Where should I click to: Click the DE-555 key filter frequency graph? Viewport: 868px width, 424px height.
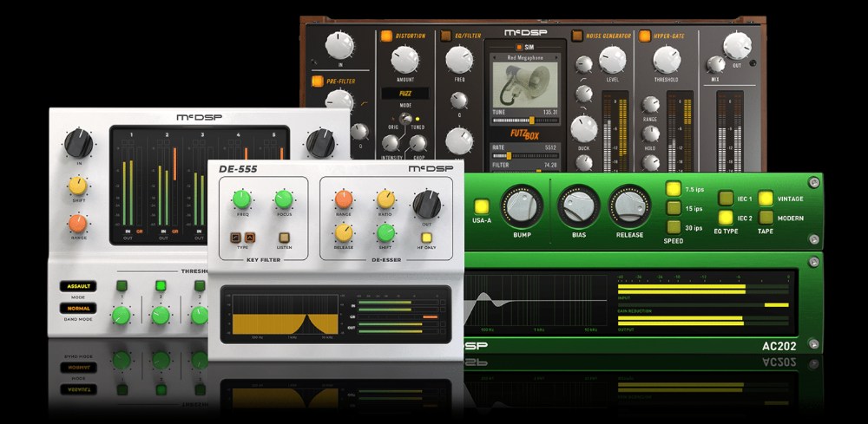tap(285, 315)
